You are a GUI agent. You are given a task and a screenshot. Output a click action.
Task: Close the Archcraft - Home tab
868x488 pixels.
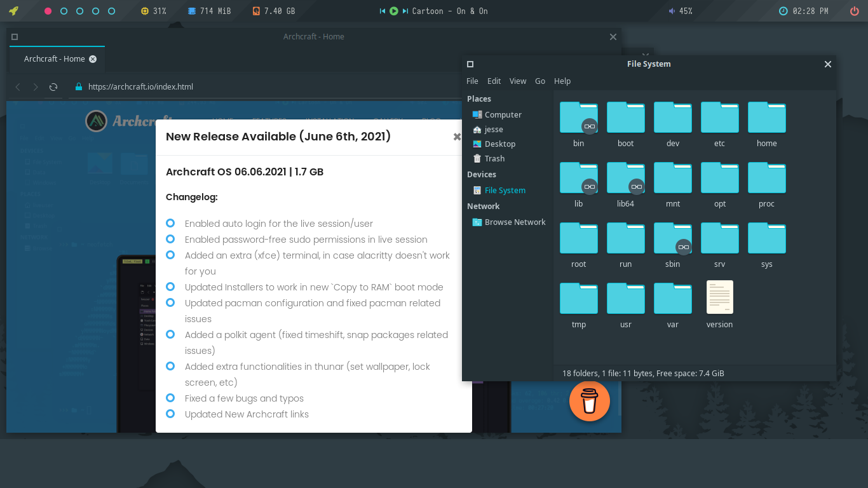[x=93, y=58]
